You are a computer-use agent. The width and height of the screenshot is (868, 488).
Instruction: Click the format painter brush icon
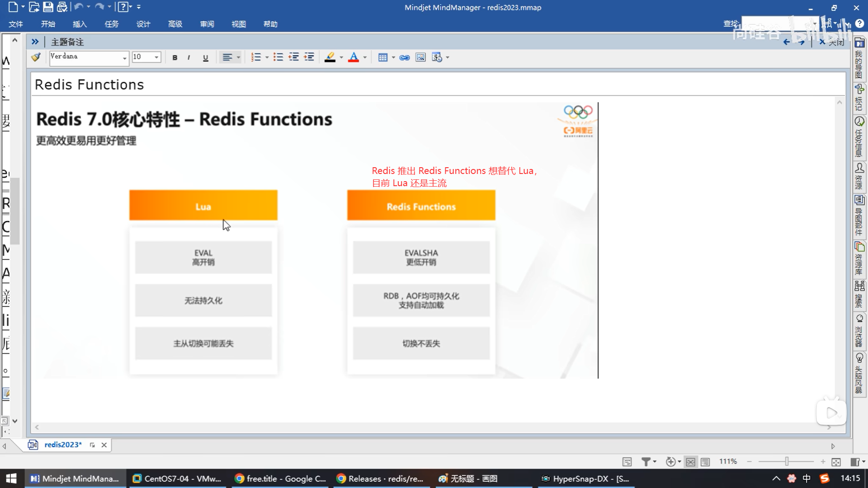[36, 57]
